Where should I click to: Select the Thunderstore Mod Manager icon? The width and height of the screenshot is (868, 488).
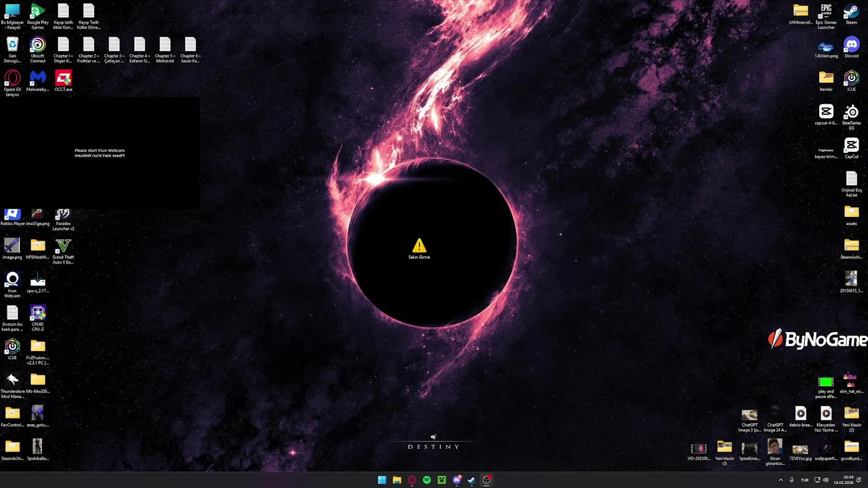coord(12,380)
